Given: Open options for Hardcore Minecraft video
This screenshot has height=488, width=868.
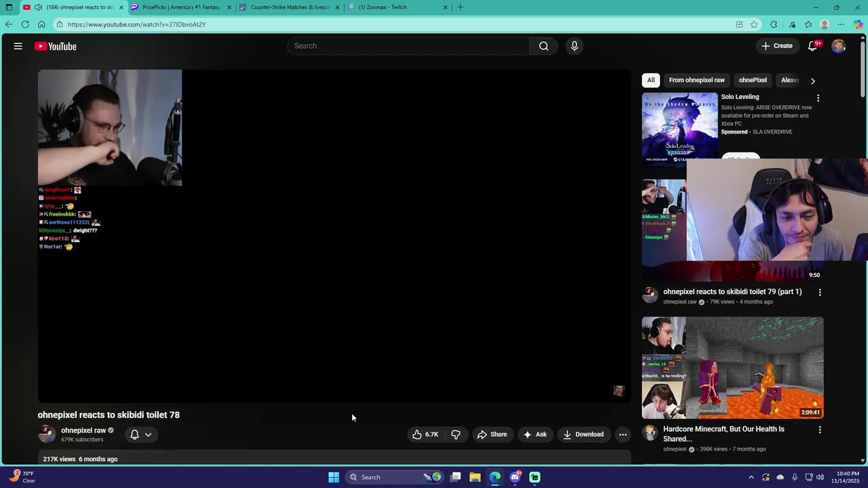Looking at the screenshot, I should coord(820,430).
